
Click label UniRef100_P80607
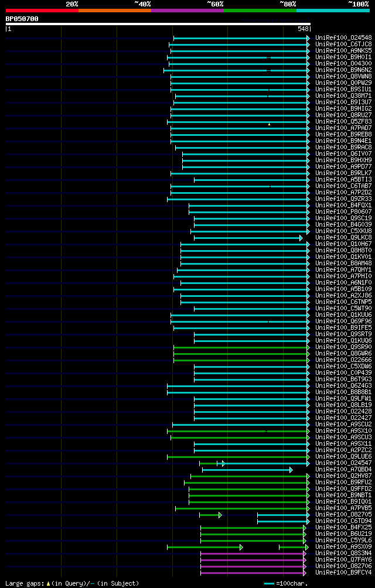(343, 211)
